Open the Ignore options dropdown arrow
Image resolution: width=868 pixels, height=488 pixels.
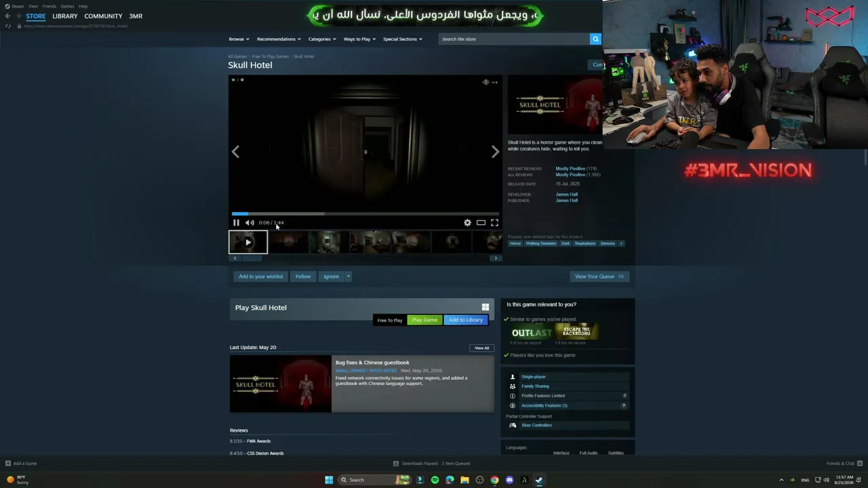[x=348, y=277]
